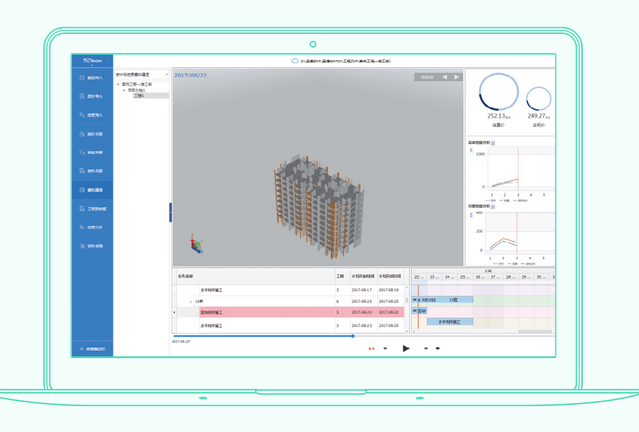Open the first sidebar item, model import
The image size is (639, 432).
coord(92,78)
